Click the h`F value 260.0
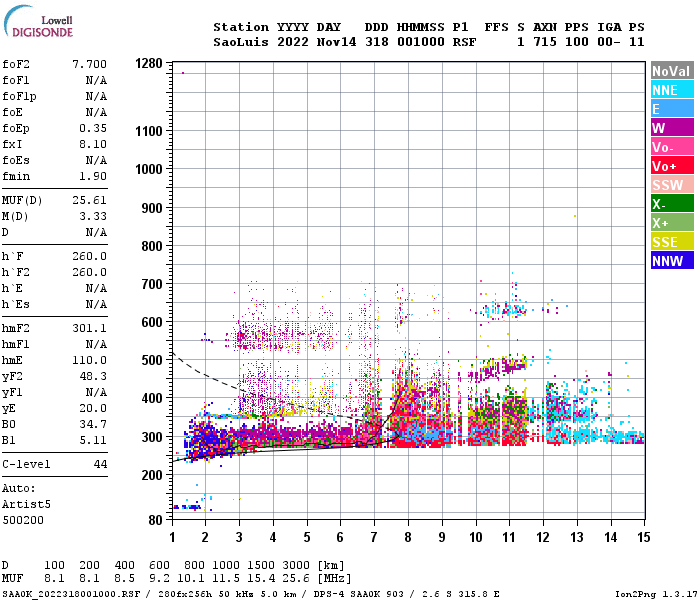Screen dimensions: 700x600 coord(90,257)
